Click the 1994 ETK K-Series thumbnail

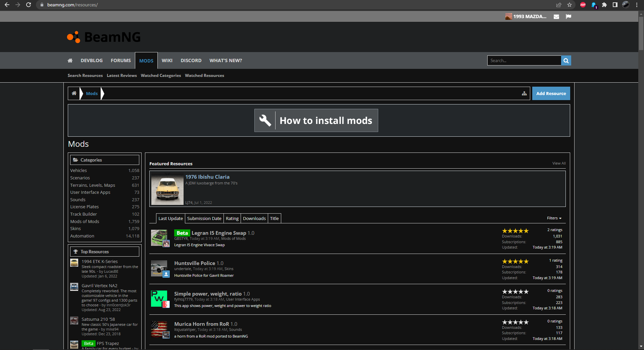click(74, 263)
